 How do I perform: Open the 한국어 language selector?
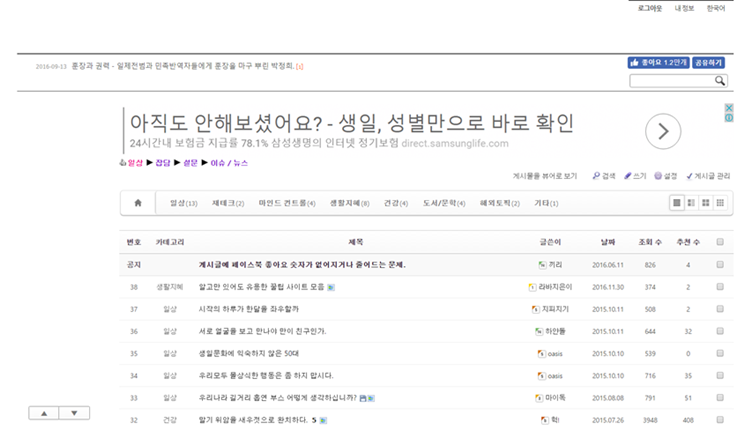pyautogui.click(x=715, y=8)
